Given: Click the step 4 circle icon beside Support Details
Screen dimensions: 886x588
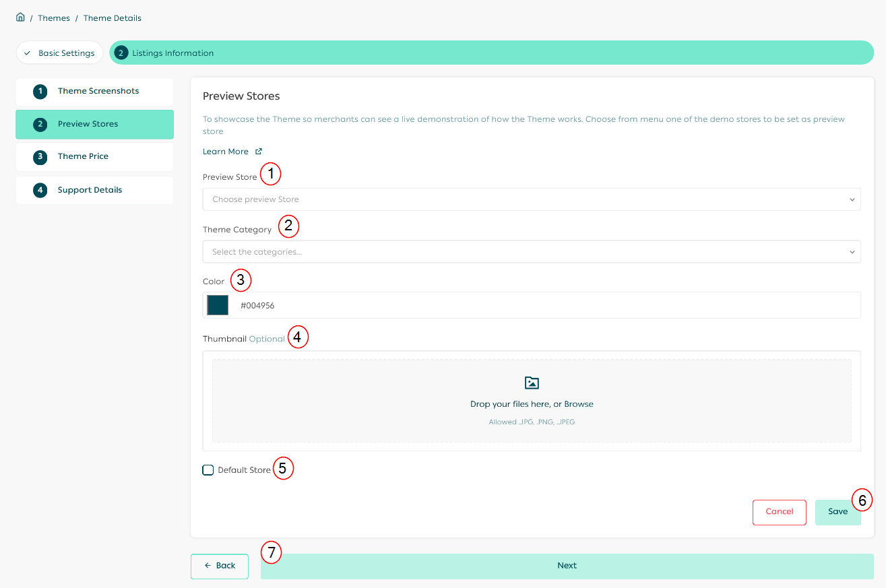Looking at the screenshot, I should tap(40, 189).
